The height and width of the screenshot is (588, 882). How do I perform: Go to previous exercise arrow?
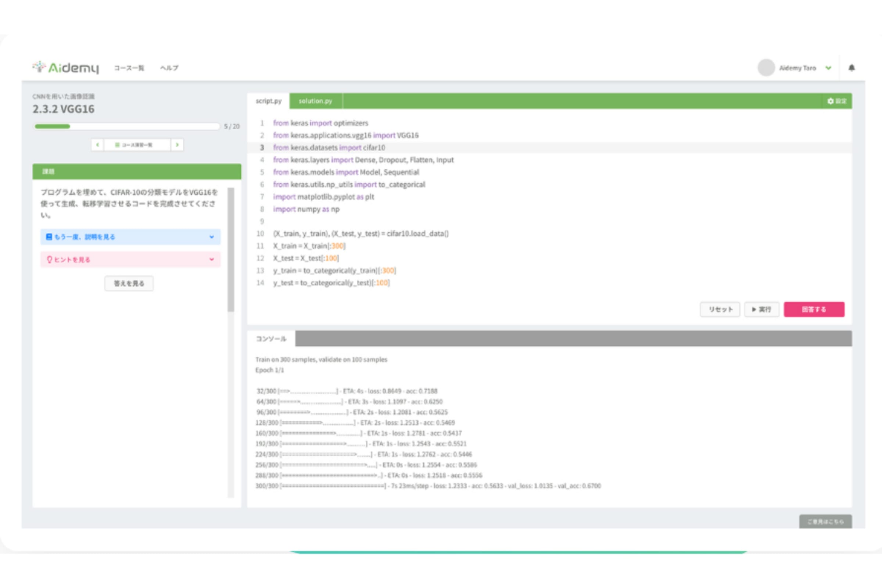click(97, 145)
